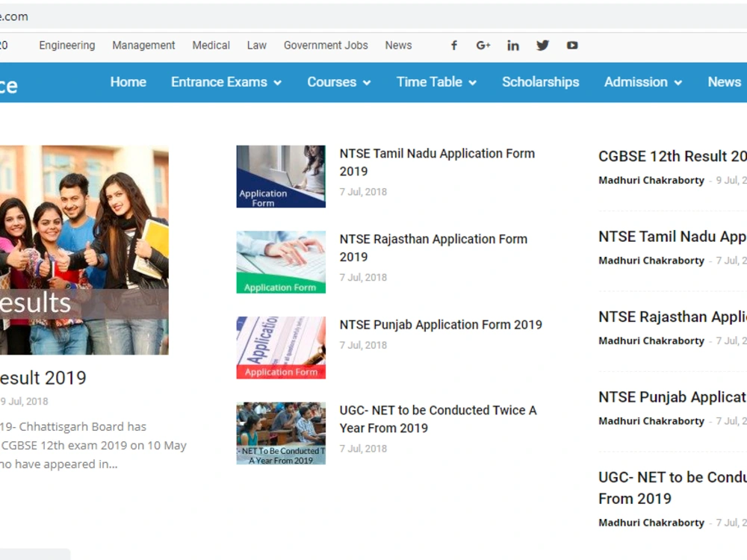747x560 pixels.
Task: Open NTSE Rajasthan Application Form 2019 article
Action: [433, 248]
